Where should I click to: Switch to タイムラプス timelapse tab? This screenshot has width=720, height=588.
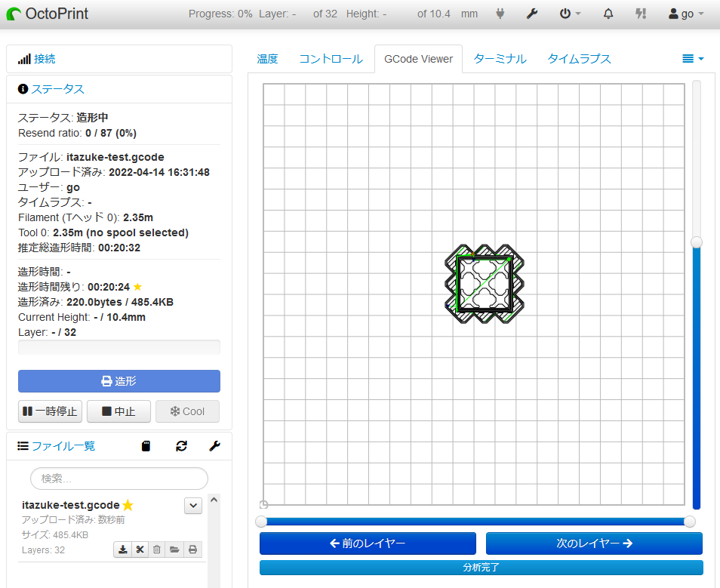click(579, 59)
